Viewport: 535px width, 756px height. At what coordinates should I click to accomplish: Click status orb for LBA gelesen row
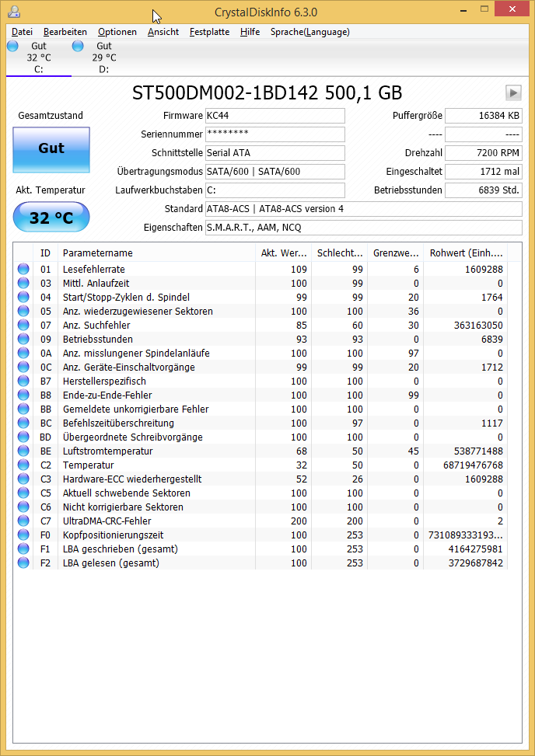point(23,563)
